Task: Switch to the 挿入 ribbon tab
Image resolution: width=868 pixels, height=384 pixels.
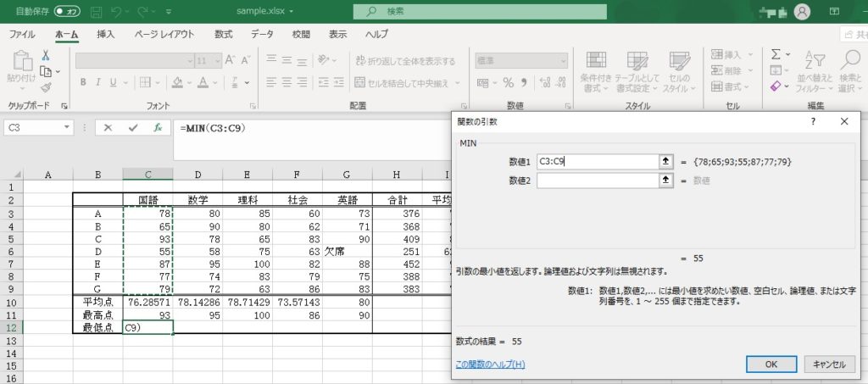Action: coord(106,35)
